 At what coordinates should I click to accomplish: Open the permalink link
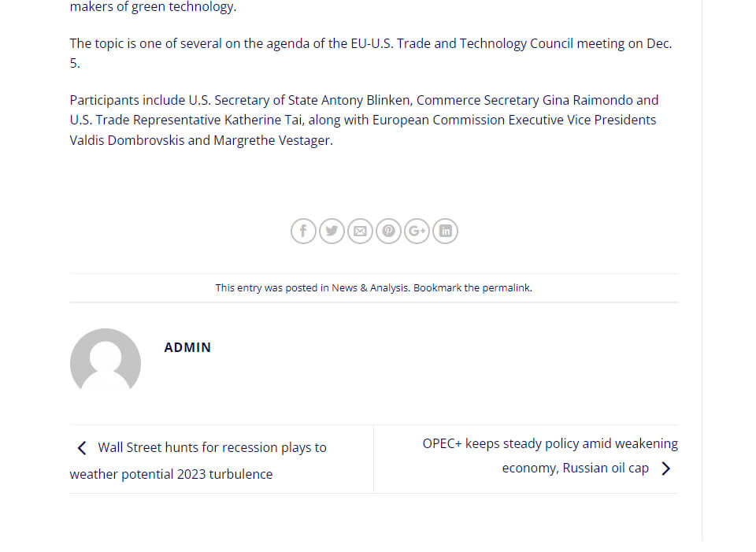pyautogui.click(x=506, y=288)
